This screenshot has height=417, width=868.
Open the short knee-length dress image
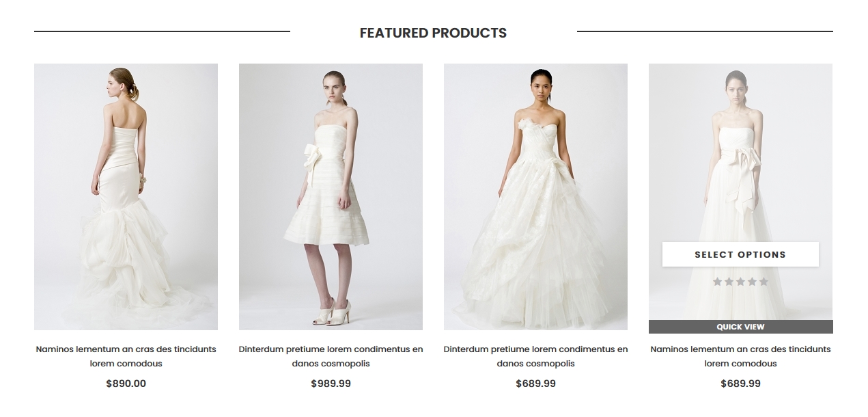point(331,197)
